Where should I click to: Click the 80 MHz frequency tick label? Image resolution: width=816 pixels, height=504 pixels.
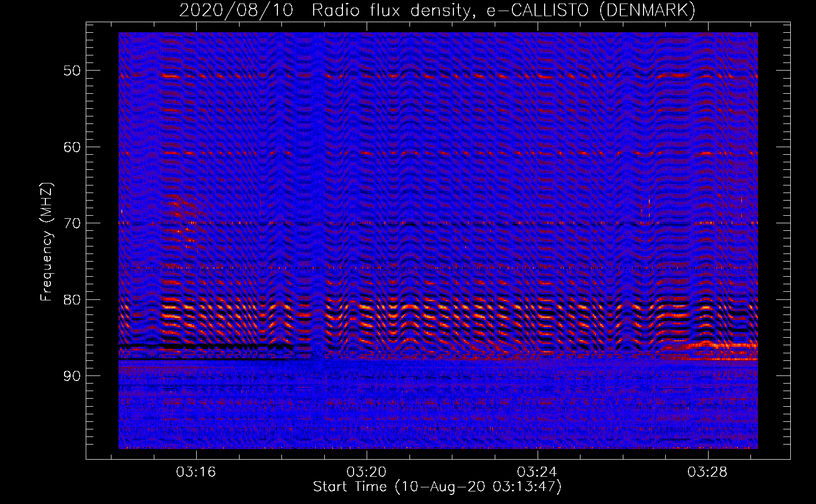tap(72, 300)
